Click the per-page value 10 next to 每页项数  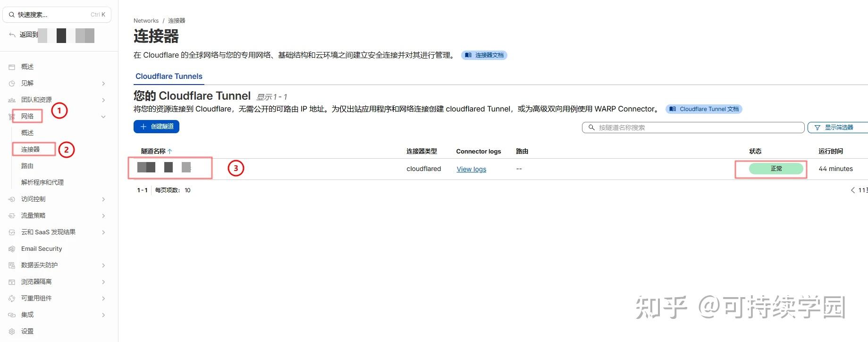point(187,190)
